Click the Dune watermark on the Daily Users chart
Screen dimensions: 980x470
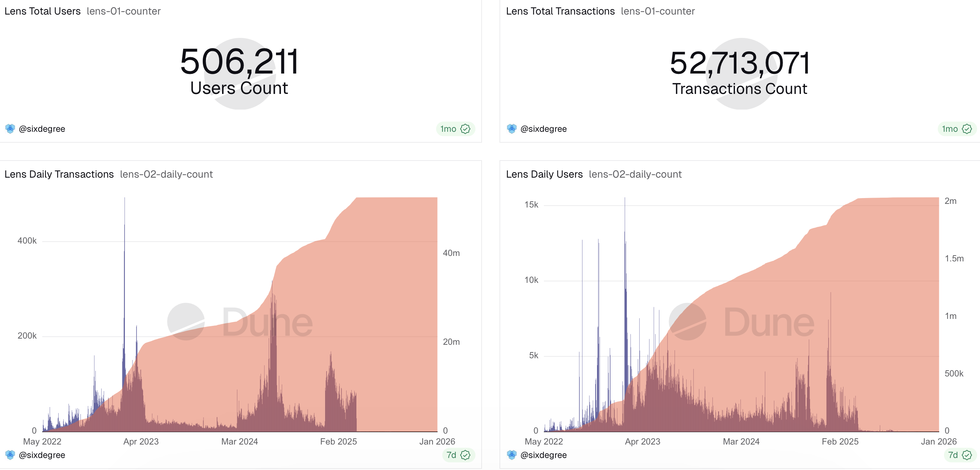click(742, 322)
